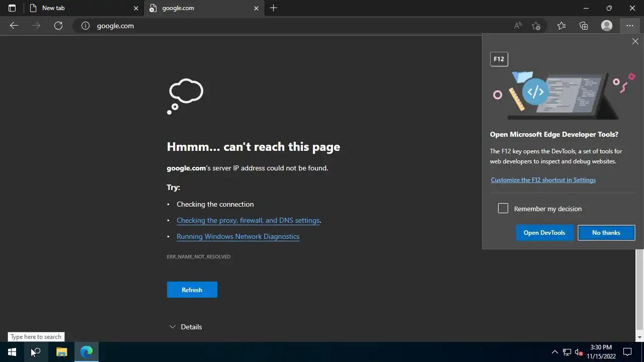
Task: Open taskbar search icon
Action: 36,352
